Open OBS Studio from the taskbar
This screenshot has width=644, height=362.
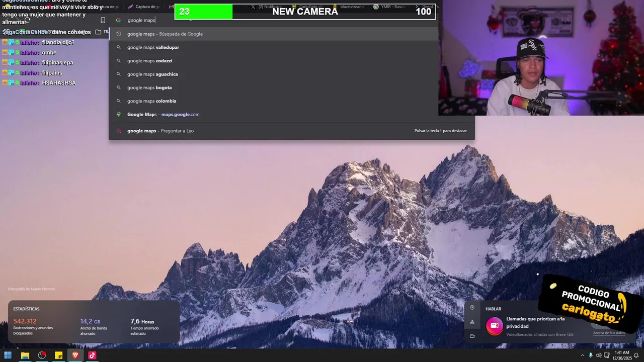click(42, 355)
